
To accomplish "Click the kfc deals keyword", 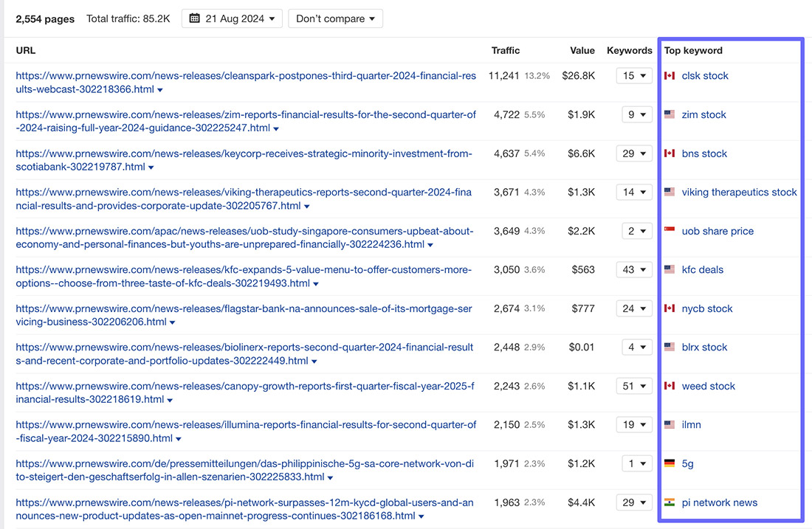I will [702, 270].
